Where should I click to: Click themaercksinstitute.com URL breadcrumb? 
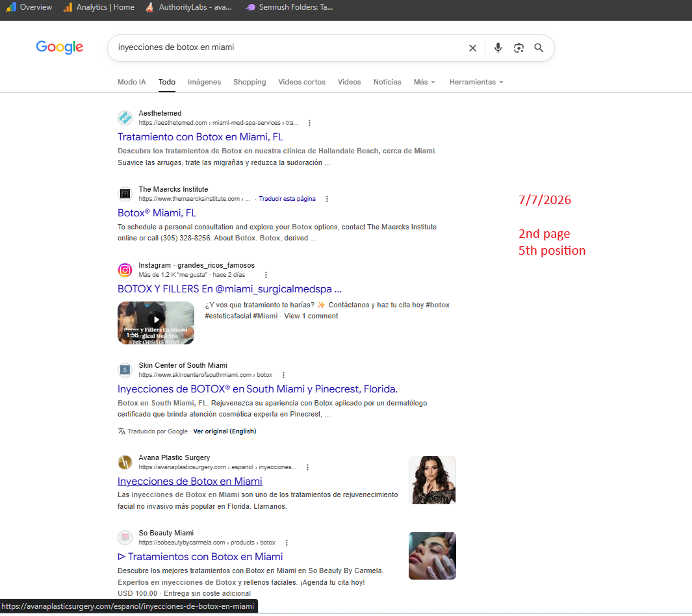pyautogui.click(x=194, y=199)
